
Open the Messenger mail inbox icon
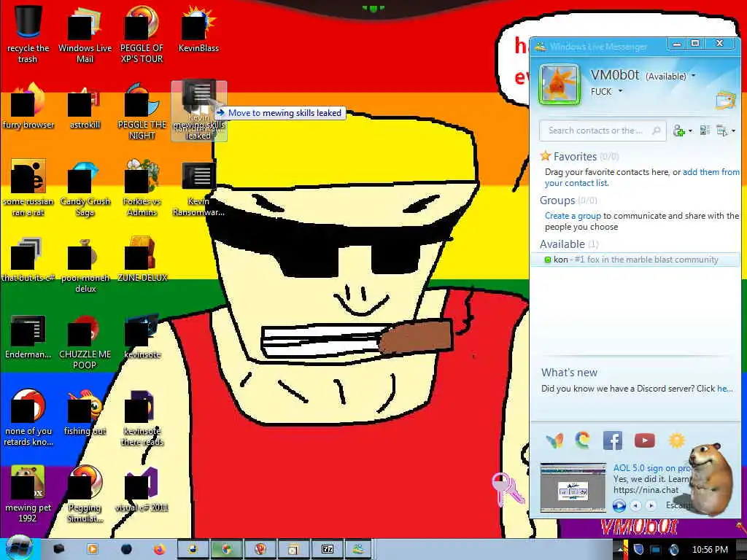coord(725,100)
